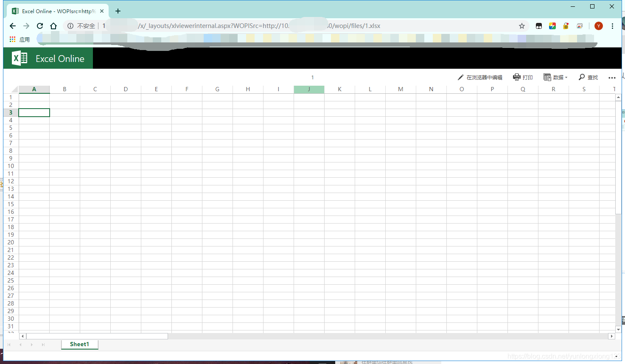Screen dimensions: 625x364
Task: Click the Excel Online logo icon
Action: point(20,58)
